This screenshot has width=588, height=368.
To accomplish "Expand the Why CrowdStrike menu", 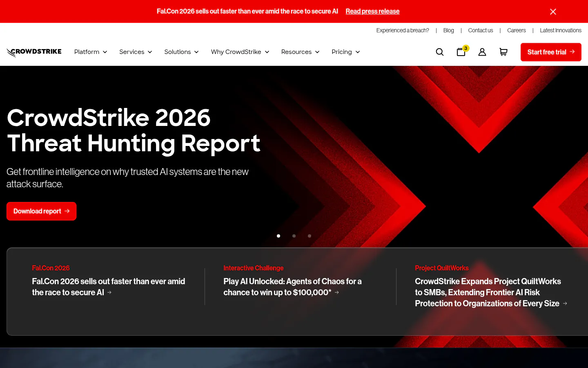I will pyautogui.click(x=240, y=52).
